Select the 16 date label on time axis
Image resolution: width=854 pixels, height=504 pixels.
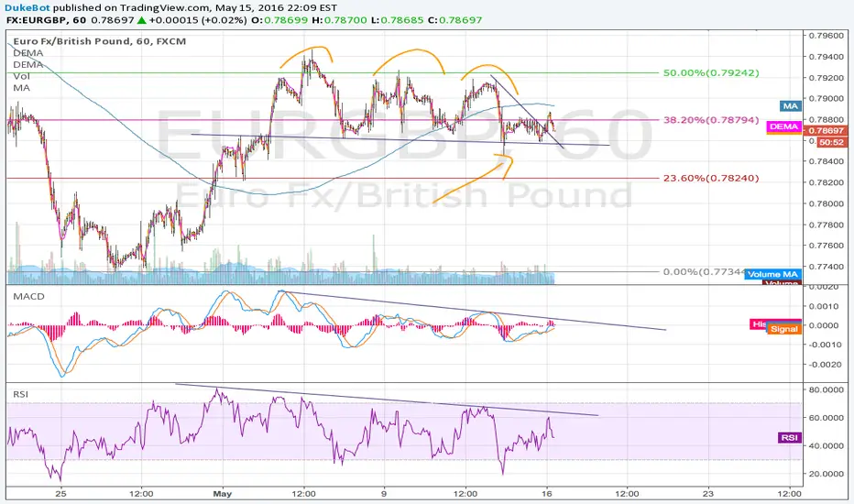[x=547, y=494]
